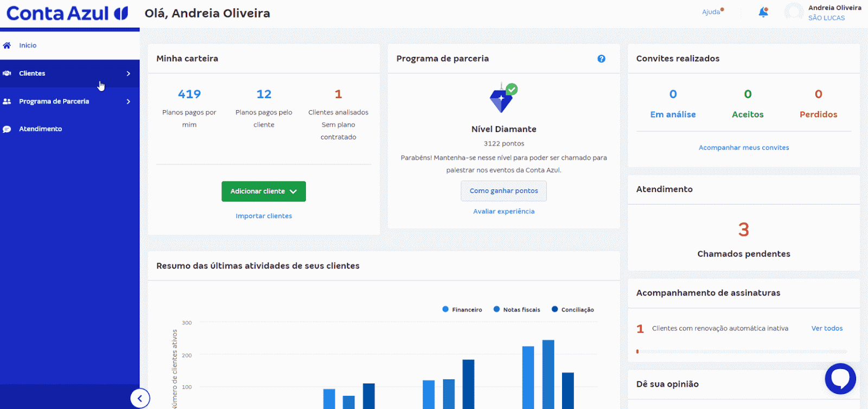Click the renovação automática progress bar
The image size is (868, 409).
[741, 352]
